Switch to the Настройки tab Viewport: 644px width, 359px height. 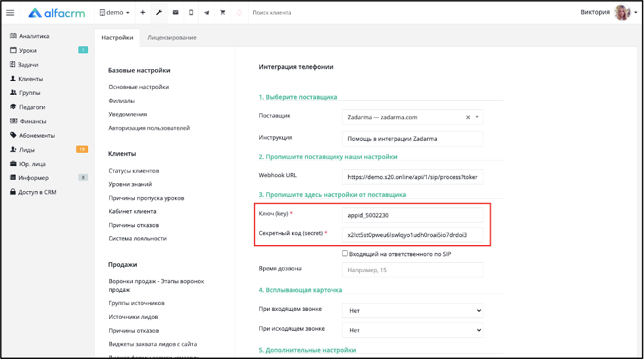click(117, 38)
